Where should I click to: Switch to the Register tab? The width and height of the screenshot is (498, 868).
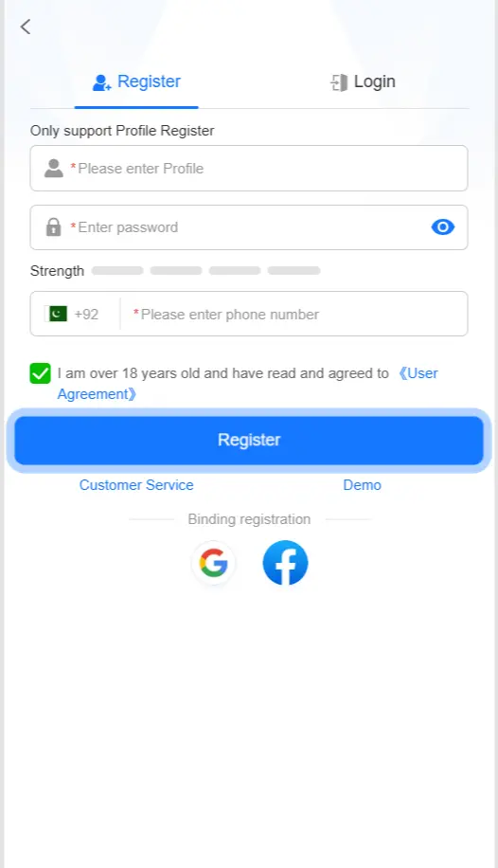click(x=136, y=81)
